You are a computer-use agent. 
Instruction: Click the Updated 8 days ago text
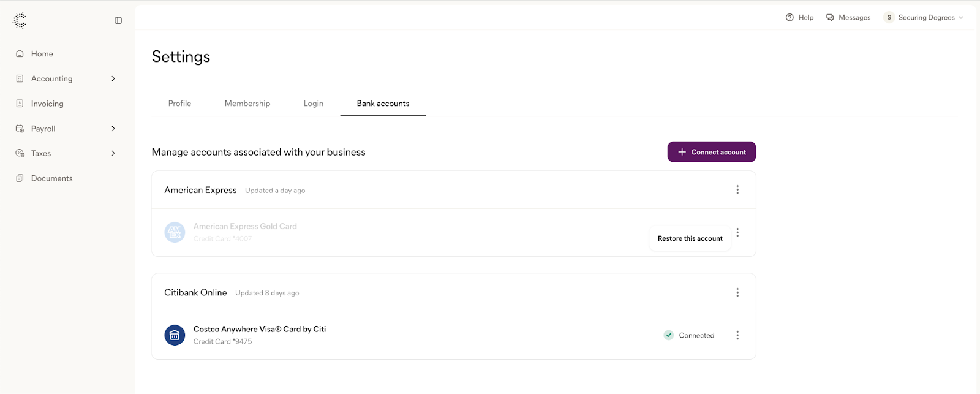(x=267, y=293)
